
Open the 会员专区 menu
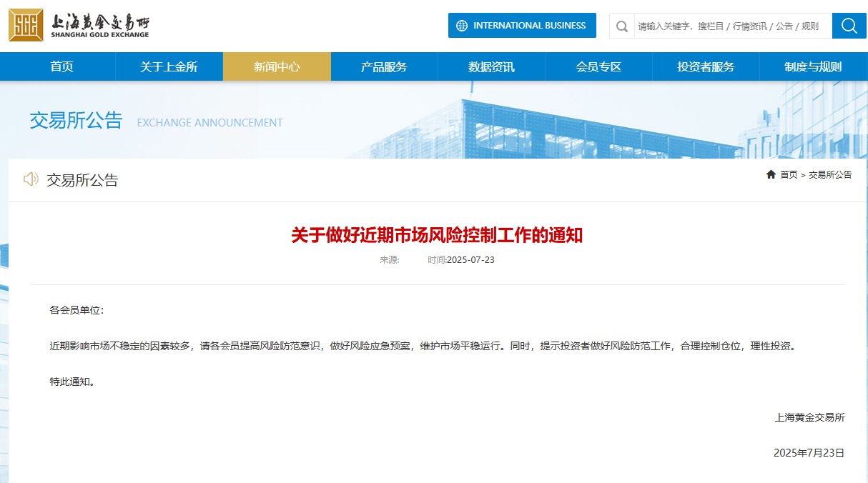coord(598,67)
